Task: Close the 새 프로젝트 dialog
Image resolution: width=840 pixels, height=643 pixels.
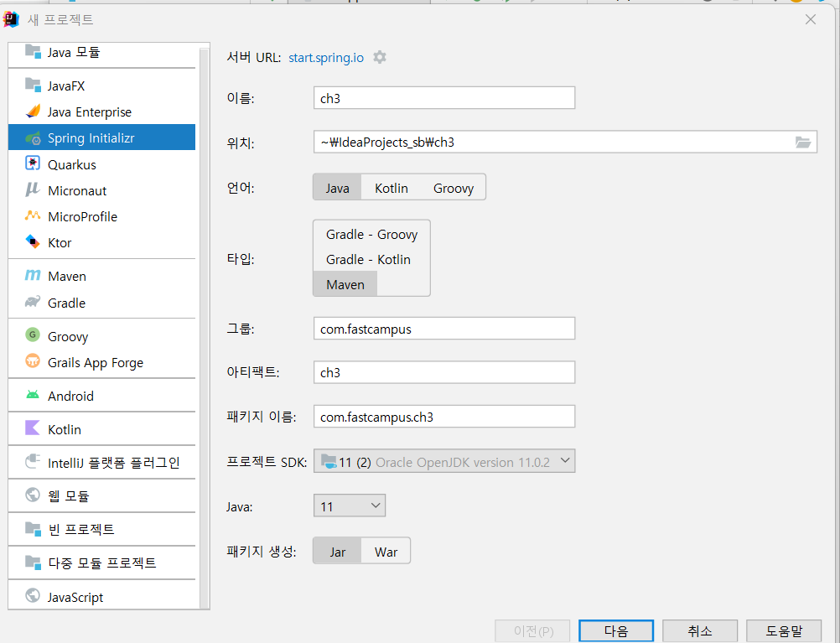Action: (x=811, y=20)
